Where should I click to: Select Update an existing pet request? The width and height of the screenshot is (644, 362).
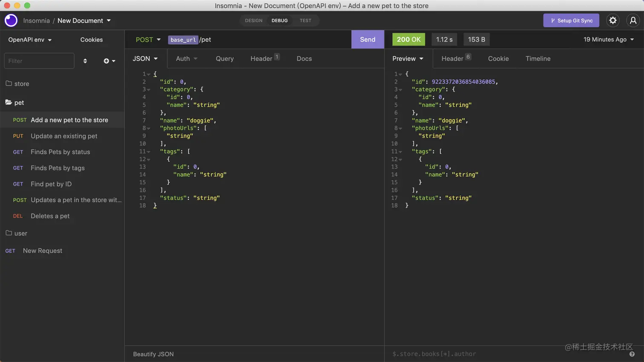coord(62,136)
